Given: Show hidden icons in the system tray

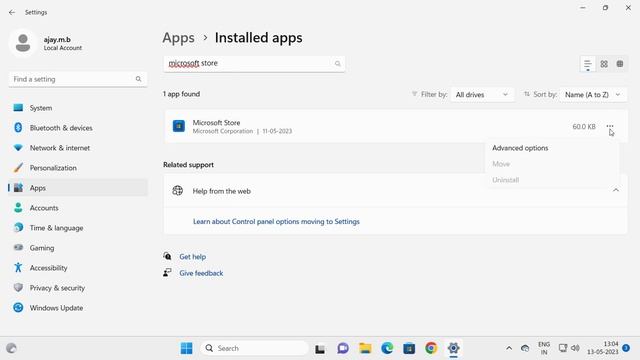Looking at the screenshot, I should 509,348.
